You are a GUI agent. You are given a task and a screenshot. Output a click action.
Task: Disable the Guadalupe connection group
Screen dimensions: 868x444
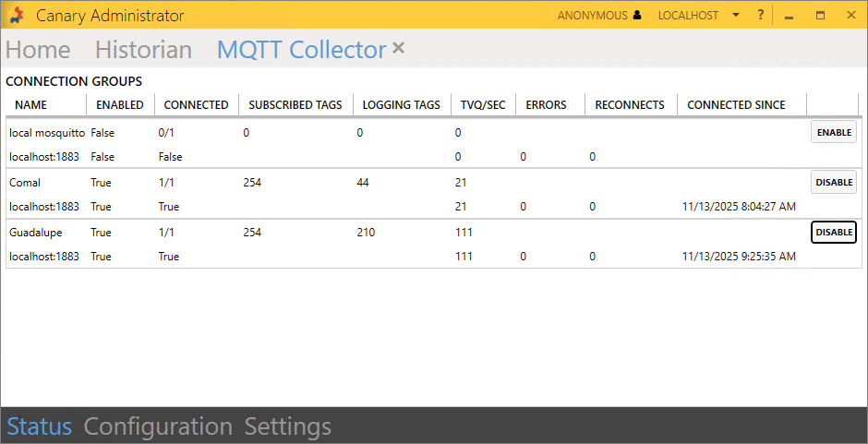point(834,232)
